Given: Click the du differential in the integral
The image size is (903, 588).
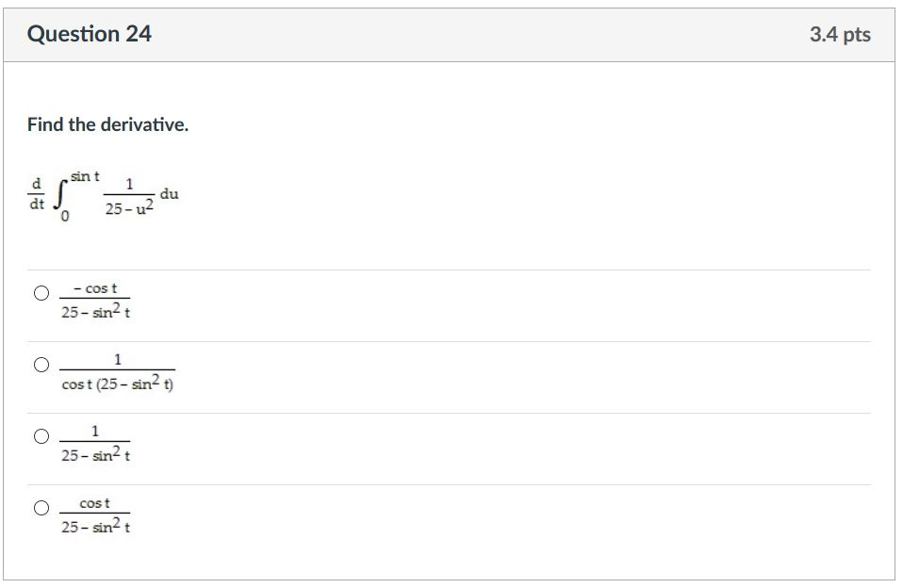Looking at the screenshot, I should pyautogui.click(x=170, y=194).
